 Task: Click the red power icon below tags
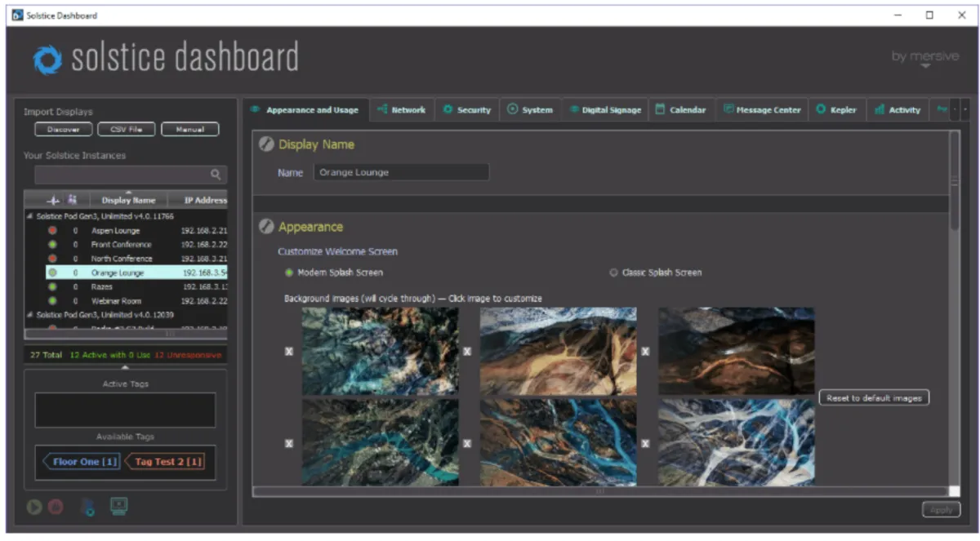tap(56, 507)
